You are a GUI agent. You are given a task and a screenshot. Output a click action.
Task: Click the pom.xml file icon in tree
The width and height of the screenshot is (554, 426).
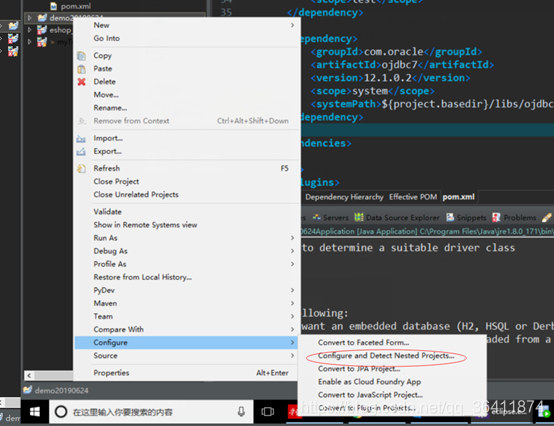tap(54, 6)
